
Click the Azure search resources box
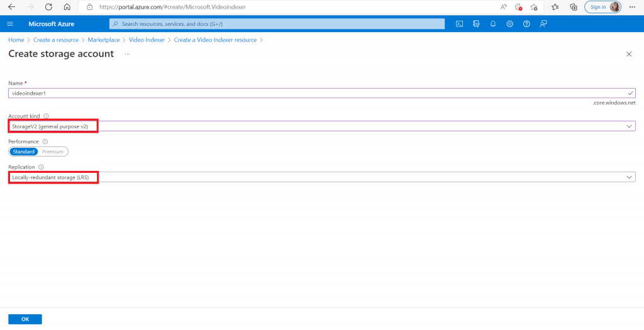pos(277,24)
